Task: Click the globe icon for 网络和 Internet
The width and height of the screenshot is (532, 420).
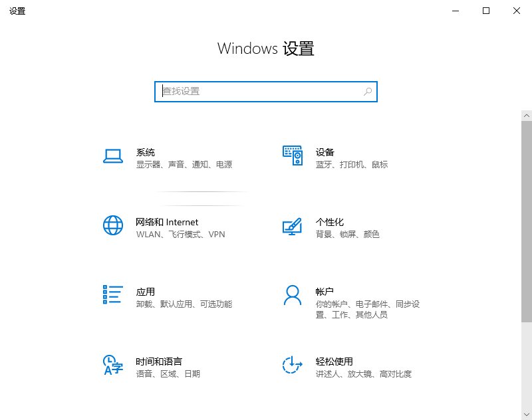Action: 113,225
